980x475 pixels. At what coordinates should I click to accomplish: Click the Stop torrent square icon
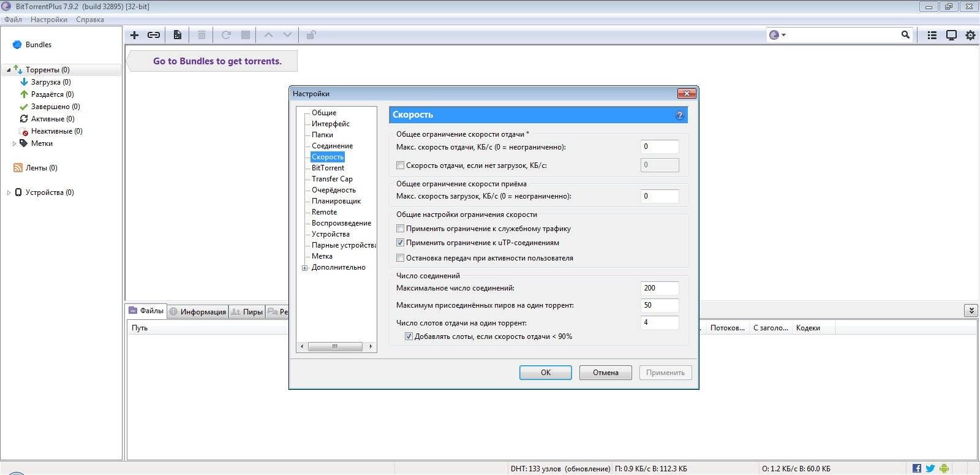coord(246,35)
